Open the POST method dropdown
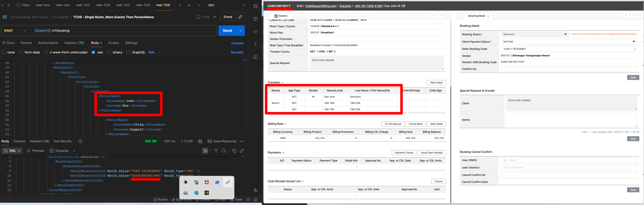644x205 pixels. point(15,31)
